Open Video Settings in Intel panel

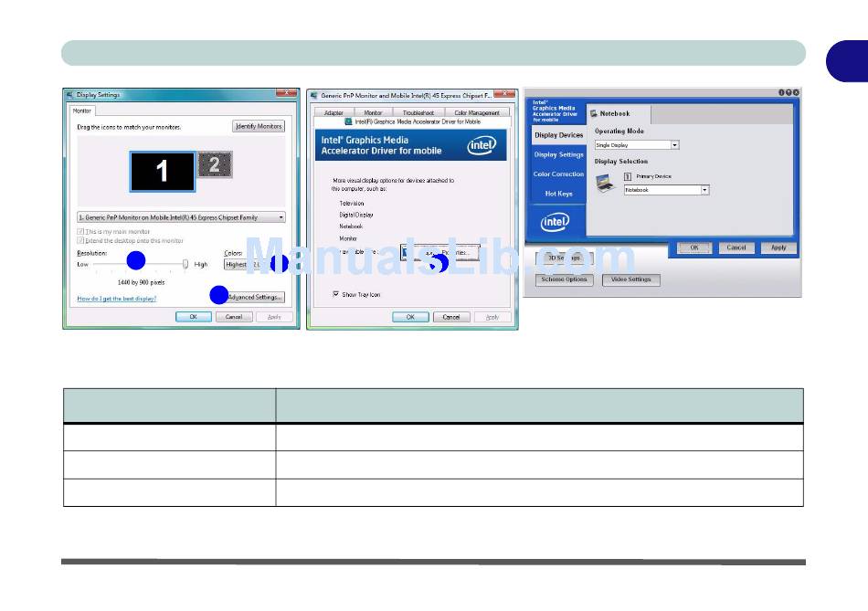point(631,279)
